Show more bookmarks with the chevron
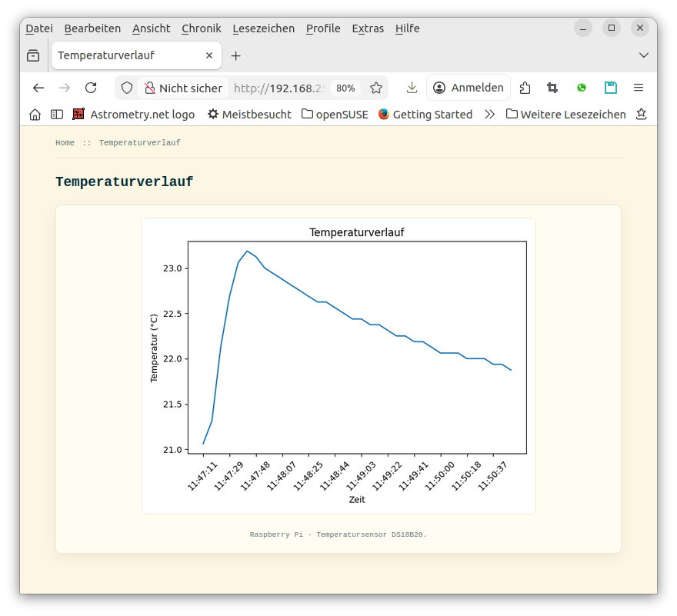This screenshot has width=677, height=616. [x=489, y=115]
